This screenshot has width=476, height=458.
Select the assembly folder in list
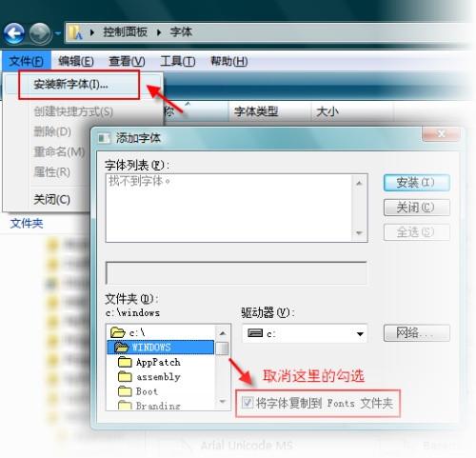[x=149, y=377]
